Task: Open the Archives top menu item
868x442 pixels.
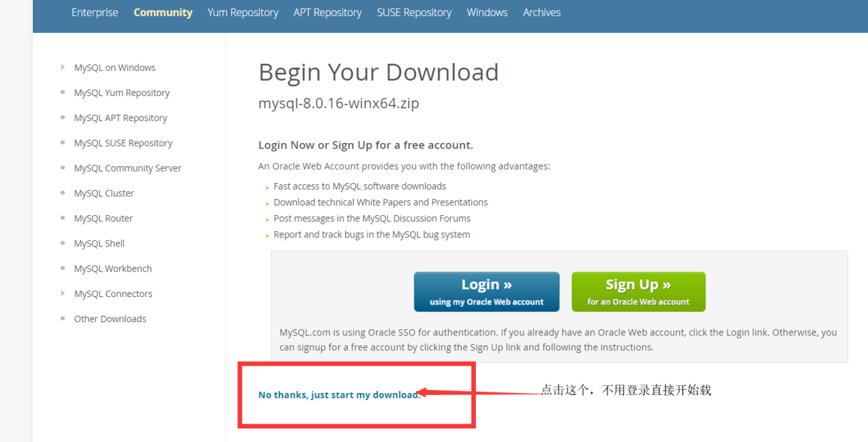Action: (542, 13)
